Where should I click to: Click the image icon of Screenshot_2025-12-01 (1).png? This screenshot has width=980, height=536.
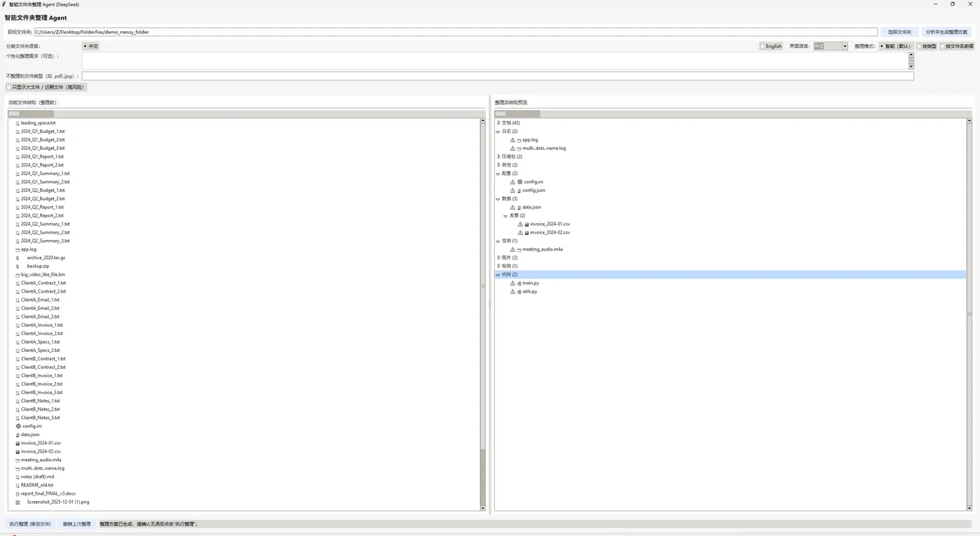[18, 502]
